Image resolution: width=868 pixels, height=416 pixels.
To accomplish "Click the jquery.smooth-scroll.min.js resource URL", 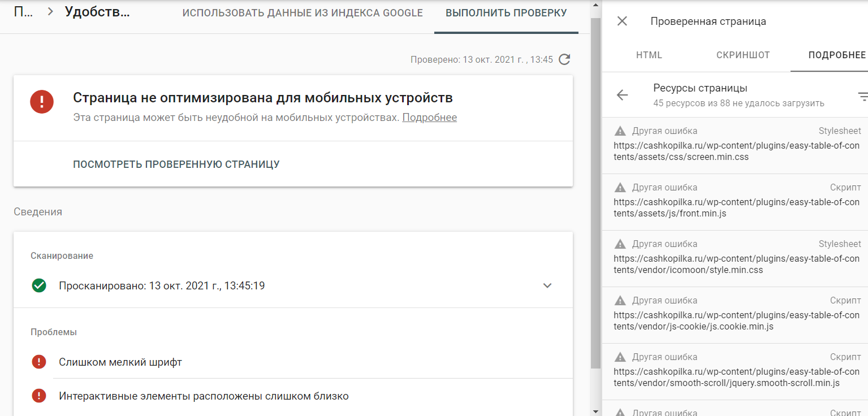I will [x=736, y=378].
